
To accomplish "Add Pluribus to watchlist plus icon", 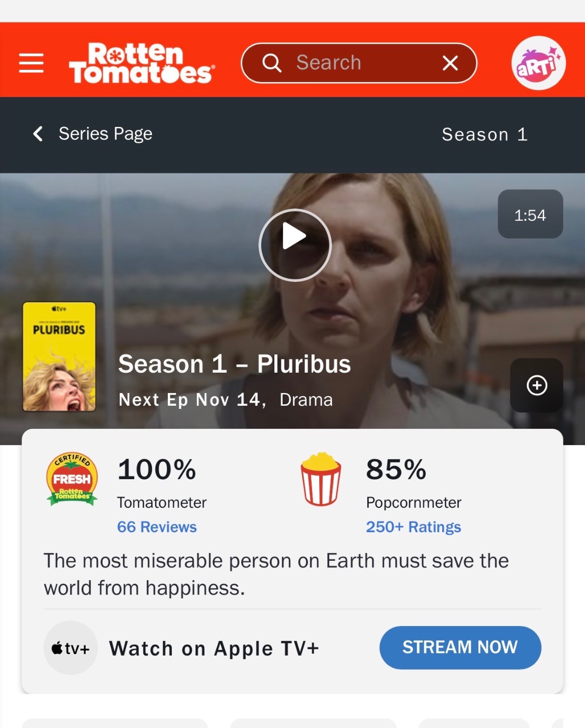I will (x=537, y=385).
